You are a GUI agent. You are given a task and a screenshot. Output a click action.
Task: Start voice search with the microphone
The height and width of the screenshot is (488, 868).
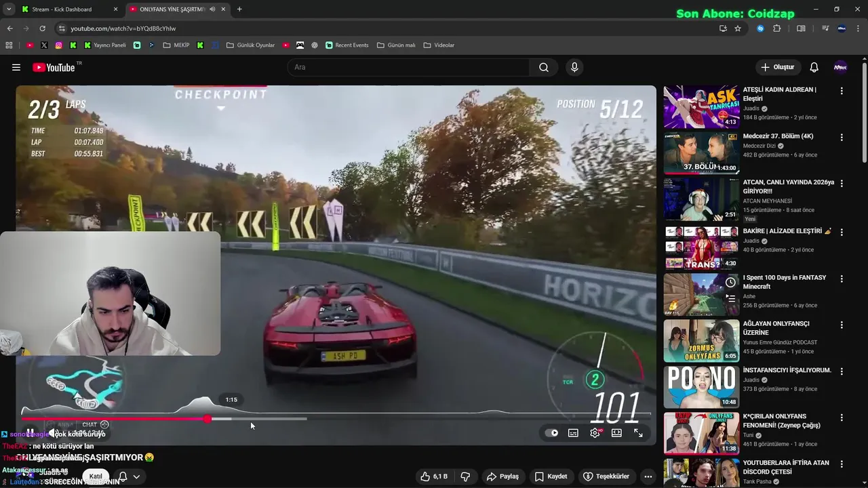(574, 67)
